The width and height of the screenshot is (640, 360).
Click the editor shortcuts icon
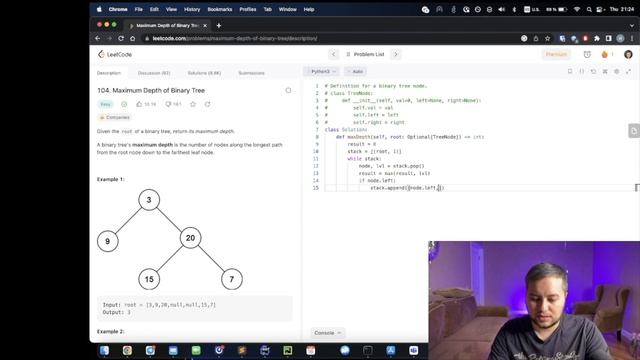pyautogui.click(x=605, y=71)
